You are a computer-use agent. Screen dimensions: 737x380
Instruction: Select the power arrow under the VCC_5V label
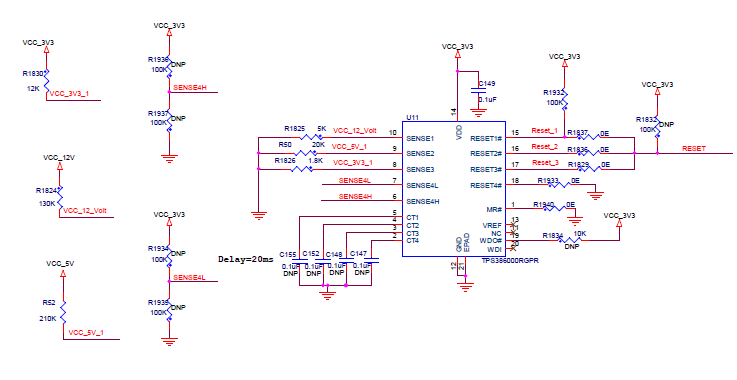tap(63, 273)
